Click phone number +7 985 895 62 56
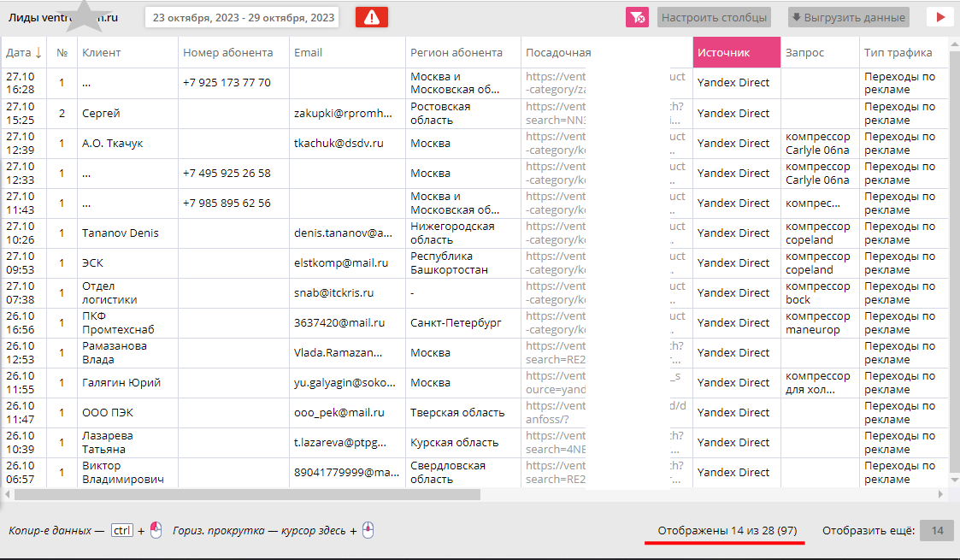 tap(227, 203)
